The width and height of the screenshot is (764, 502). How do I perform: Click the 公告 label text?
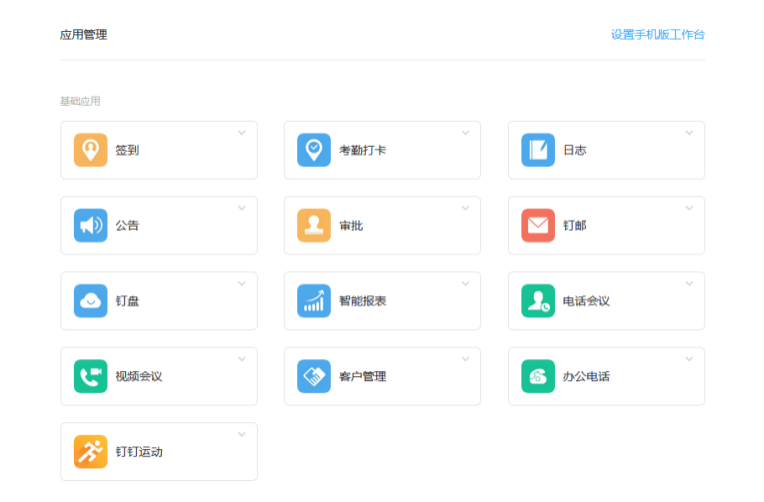click(127, 226)
